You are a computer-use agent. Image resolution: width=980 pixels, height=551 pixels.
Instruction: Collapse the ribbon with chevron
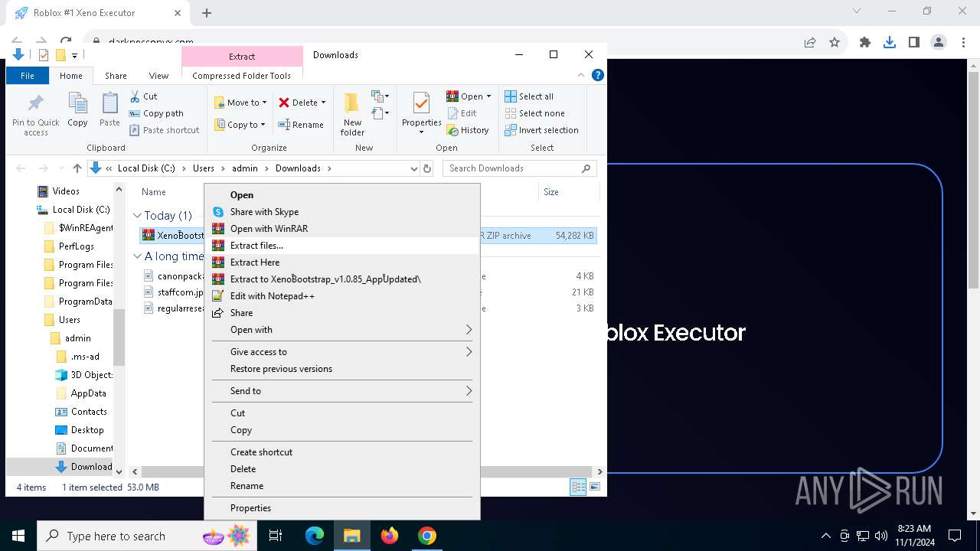click(x=582, y=75)
